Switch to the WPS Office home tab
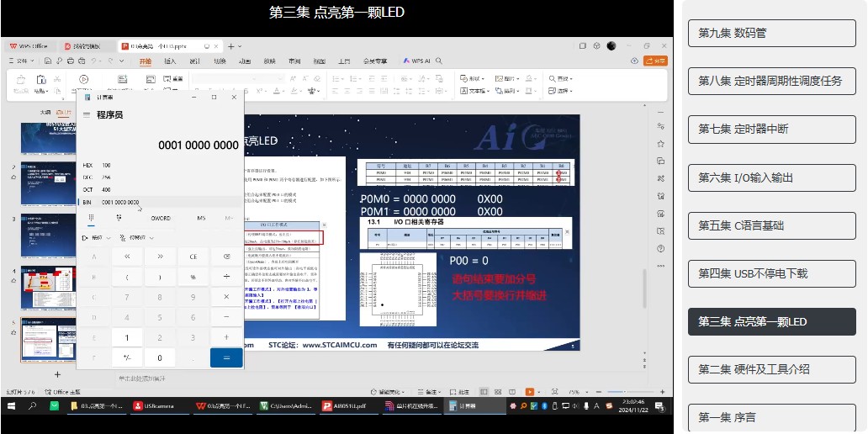868x434 pixels. 29,46
